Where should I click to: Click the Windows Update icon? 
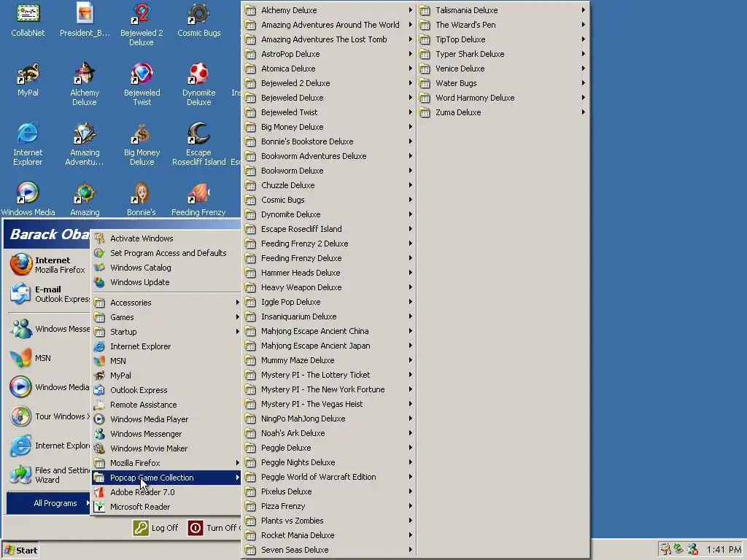(x=99, y=282)
